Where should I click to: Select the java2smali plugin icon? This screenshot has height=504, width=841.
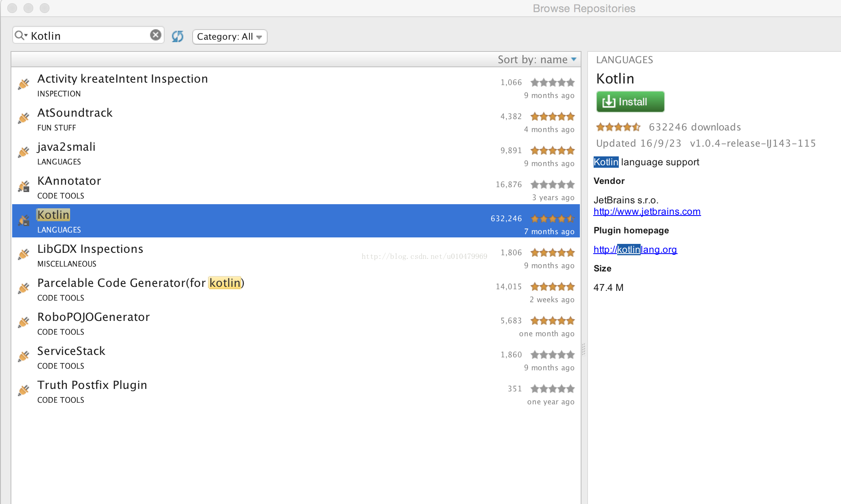pyautogui.click(x=24, y=152)
